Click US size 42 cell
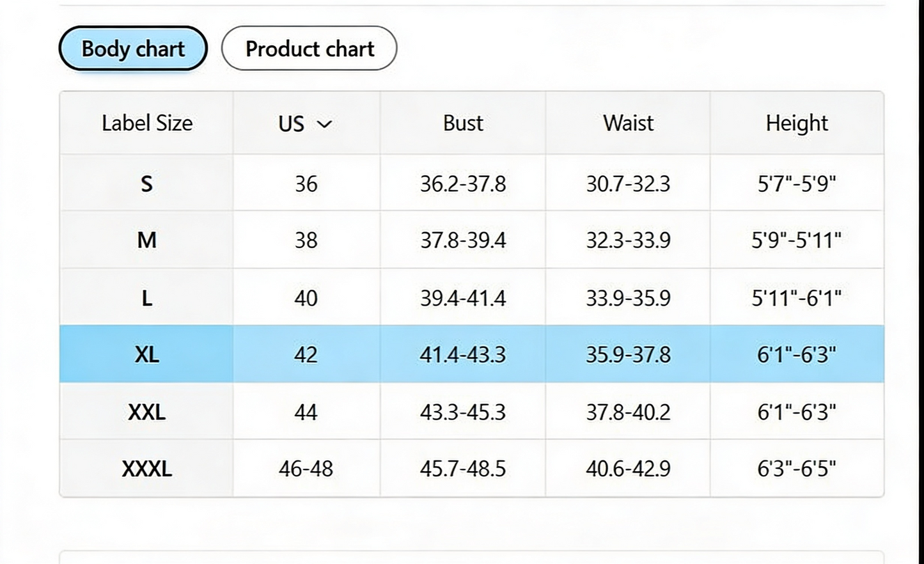Screen dimensions: 924x564 306,354
